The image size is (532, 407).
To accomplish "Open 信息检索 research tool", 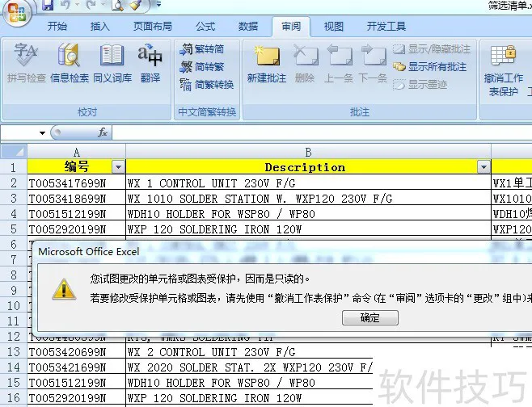I will coord(70,63).
